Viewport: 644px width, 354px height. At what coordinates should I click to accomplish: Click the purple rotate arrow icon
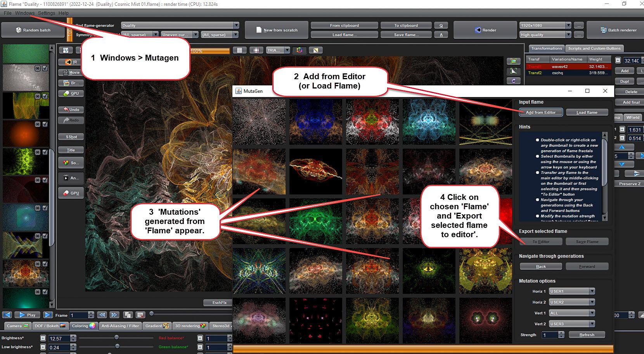[x=514, y=81]
